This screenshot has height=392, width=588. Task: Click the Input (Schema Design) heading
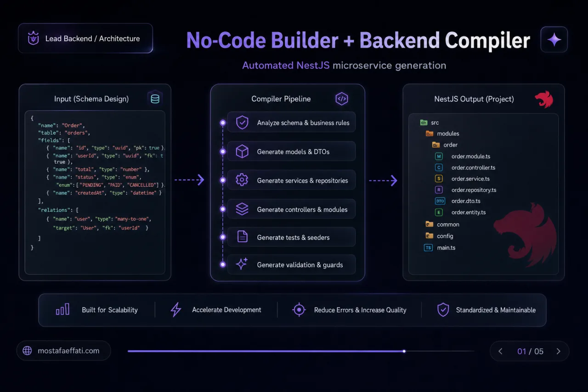pos(91,99)
